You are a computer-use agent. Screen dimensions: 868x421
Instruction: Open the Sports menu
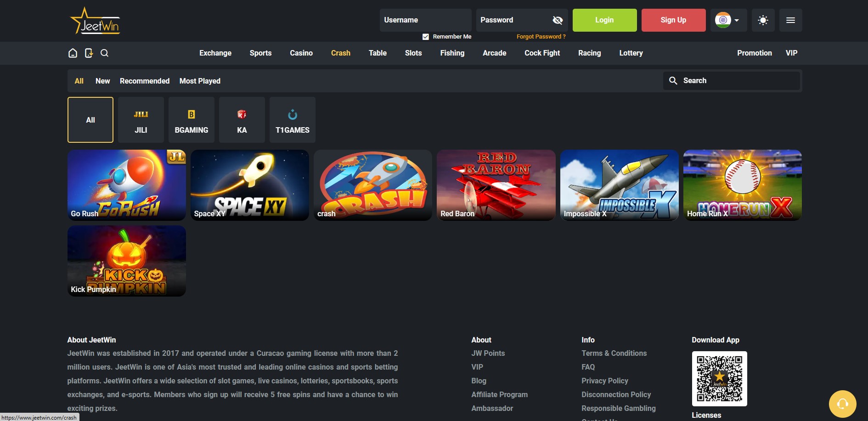pos(260,53)
